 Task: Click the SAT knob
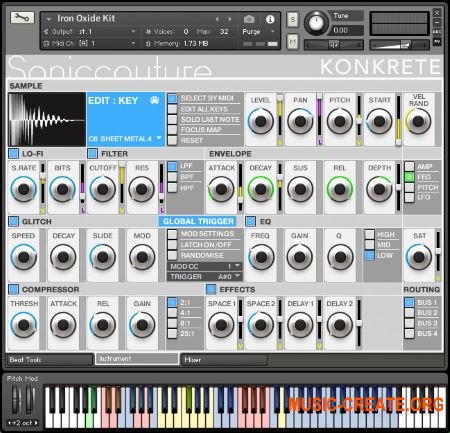point(419,257)
